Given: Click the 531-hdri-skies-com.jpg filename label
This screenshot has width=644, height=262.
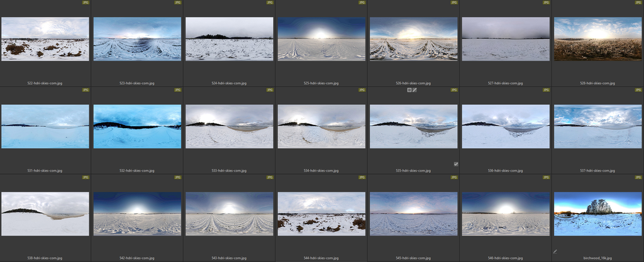Looking at the screenshot, I should tap(45, 170).
